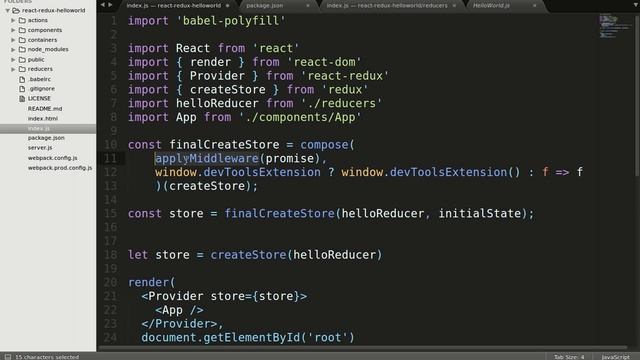The width and height of the screenshot is (640, 360).
Task: Go to the next tab with the right arrow
Action: point(110,5)
